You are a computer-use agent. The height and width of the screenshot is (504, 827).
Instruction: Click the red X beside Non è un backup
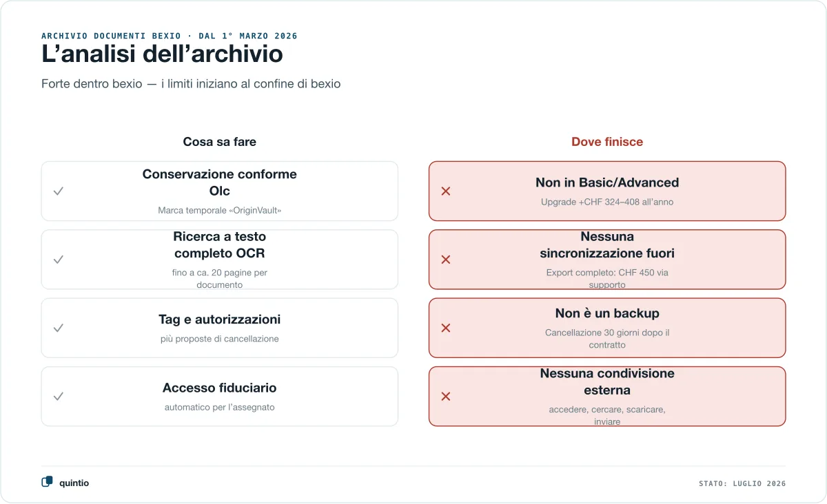pyautogui.click(x=446, y=328)
